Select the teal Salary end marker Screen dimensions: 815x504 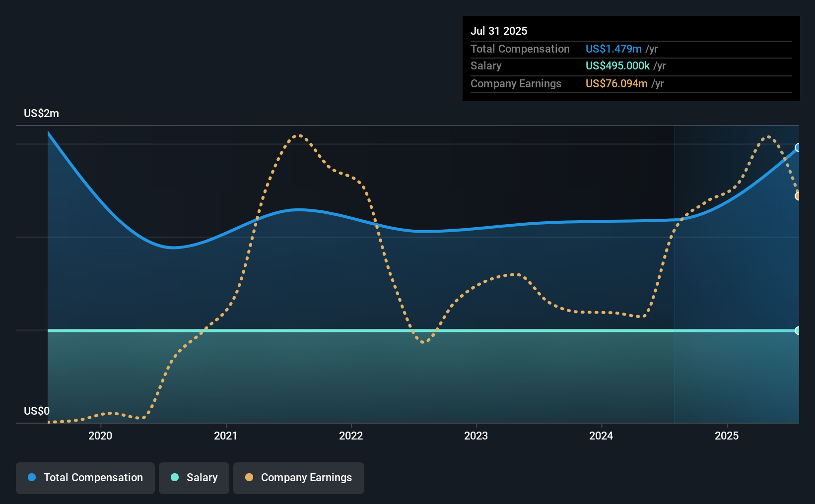pyautogui.click(x=798, y=330)
